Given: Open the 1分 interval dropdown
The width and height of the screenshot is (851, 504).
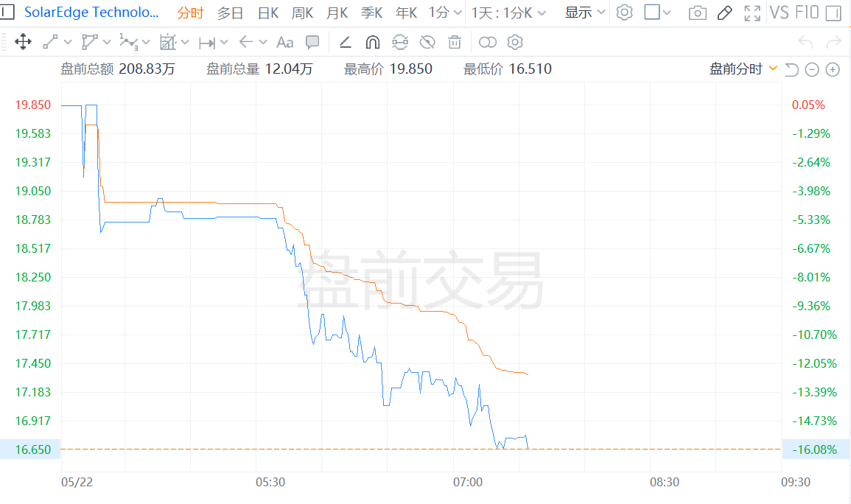Looking at the screenshot, I should [446, 13].
